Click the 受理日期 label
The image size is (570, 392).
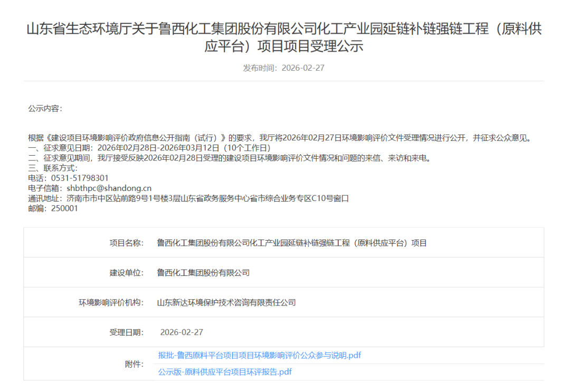click(127, 332)
